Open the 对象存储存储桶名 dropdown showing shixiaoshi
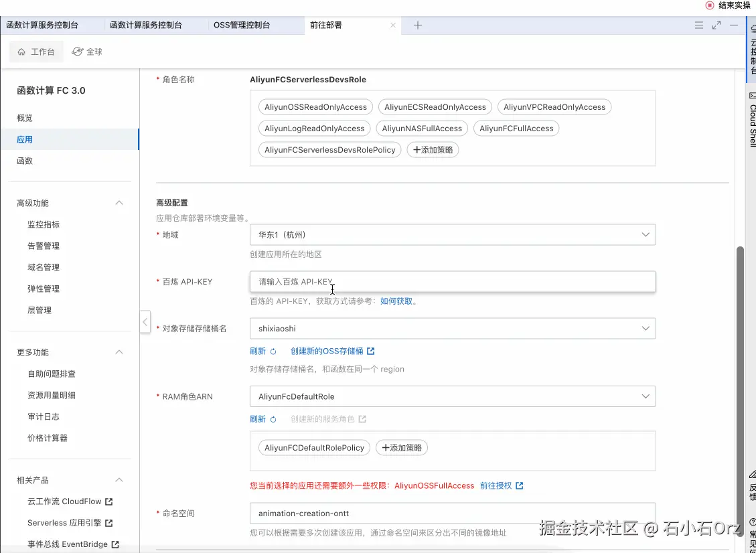756x553 pixels. point(452,328)
